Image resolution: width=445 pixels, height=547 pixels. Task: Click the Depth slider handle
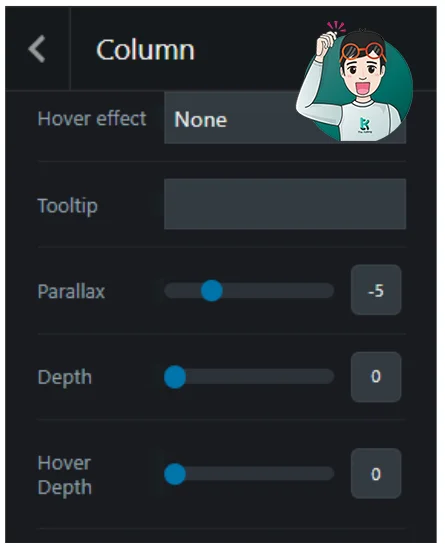tap(175, 377)
